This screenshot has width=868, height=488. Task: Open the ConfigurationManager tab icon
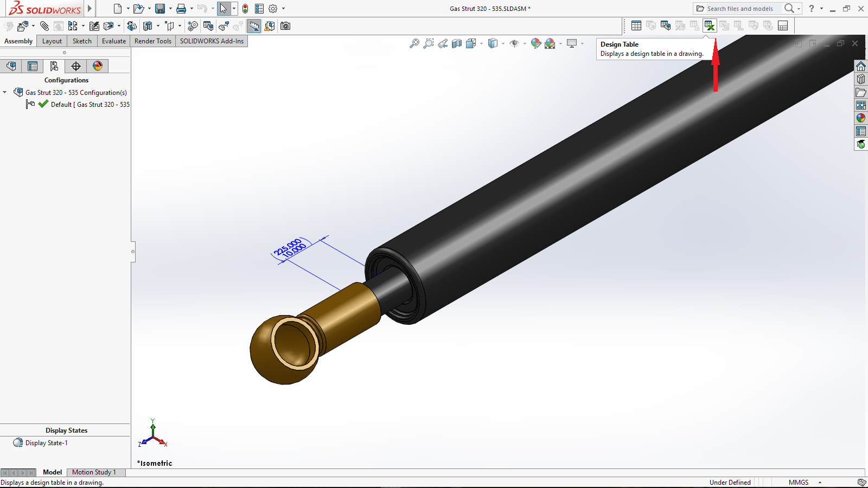pyautogui.click(x=54, y=66)
